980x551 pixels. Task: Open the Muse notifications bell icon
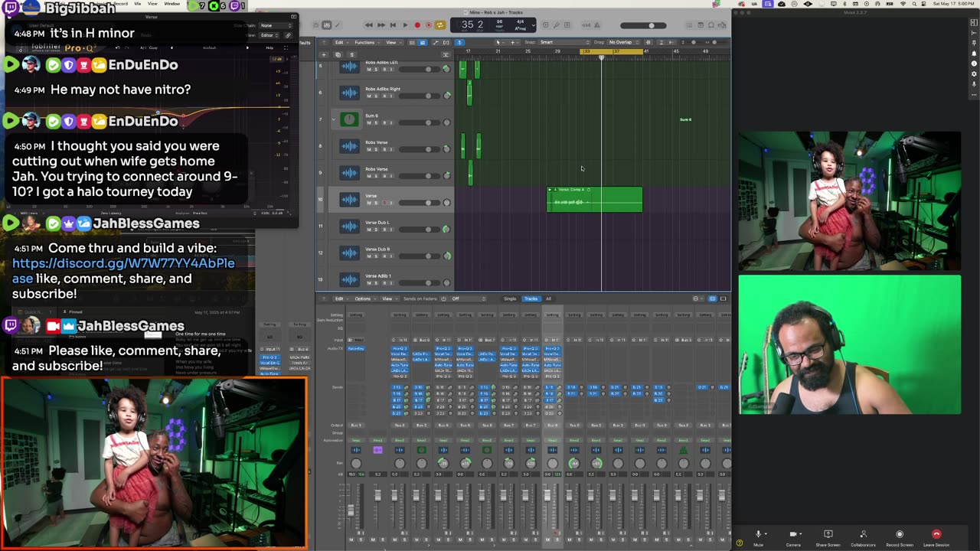pos(974,54)
